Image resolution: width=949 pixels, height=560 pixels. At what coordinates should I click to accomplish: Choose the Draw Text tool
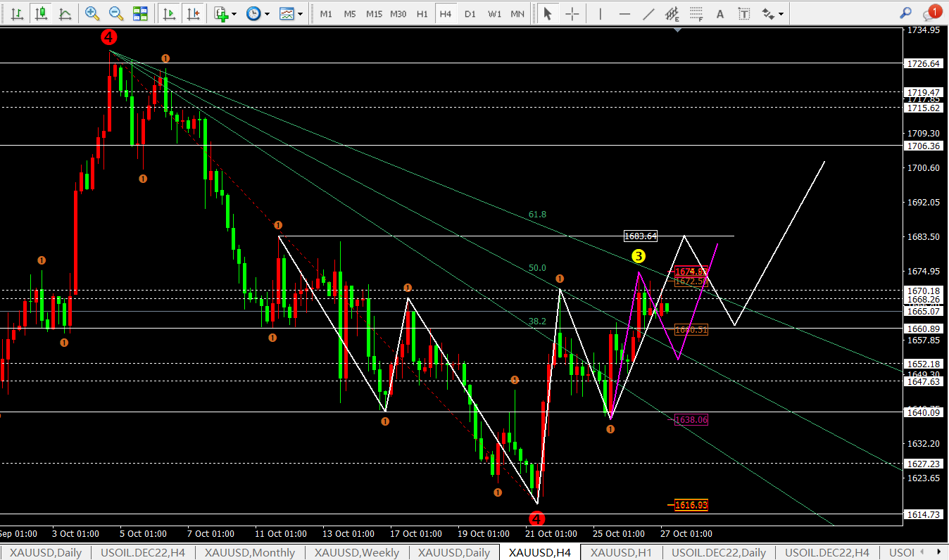[719, 13]
